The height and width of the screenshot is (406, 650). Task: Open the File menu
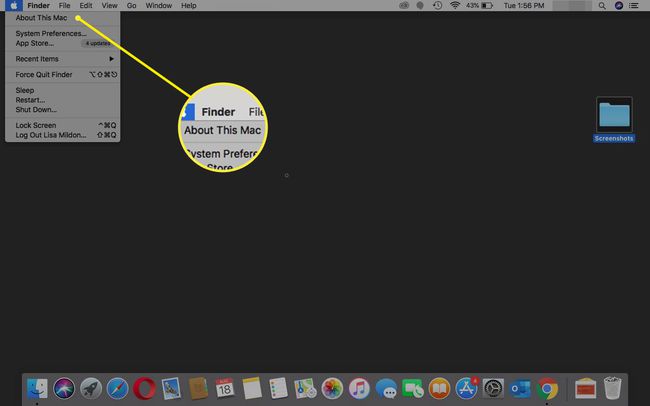pos(64,5)
